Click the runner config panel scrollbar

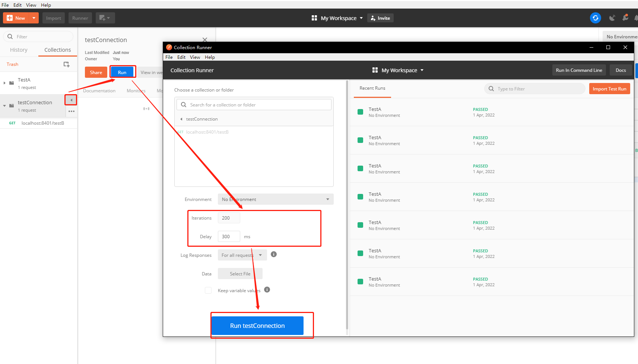coord(347,205)
